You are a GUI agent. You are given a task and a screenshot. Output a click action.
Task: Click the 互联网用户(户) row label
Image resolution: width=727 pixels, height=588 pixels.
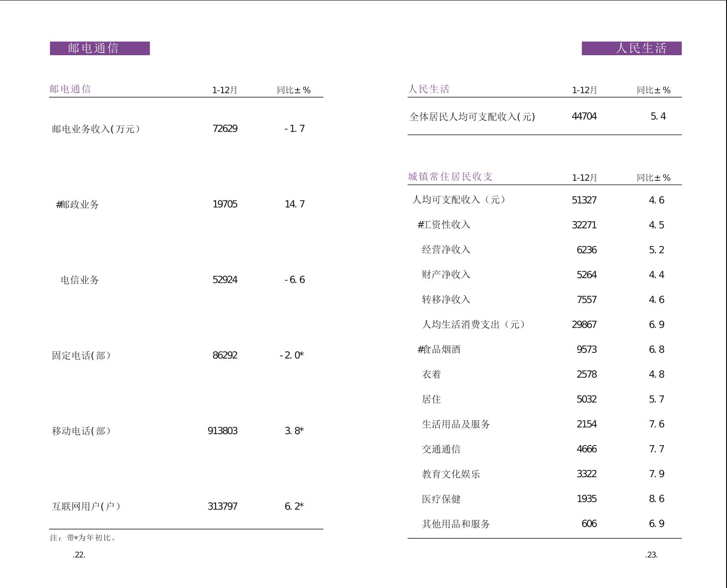click(x=86, y=506)
